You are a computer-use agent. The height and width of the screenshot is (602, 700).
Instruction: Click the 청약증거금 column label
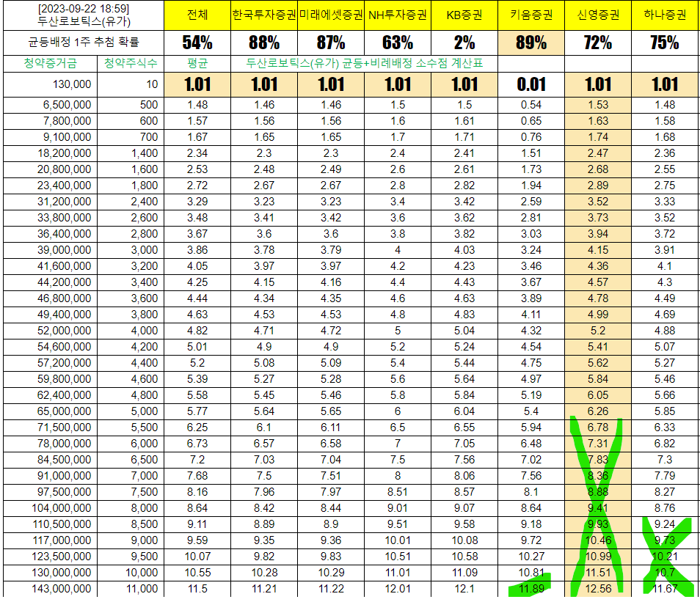50,63
